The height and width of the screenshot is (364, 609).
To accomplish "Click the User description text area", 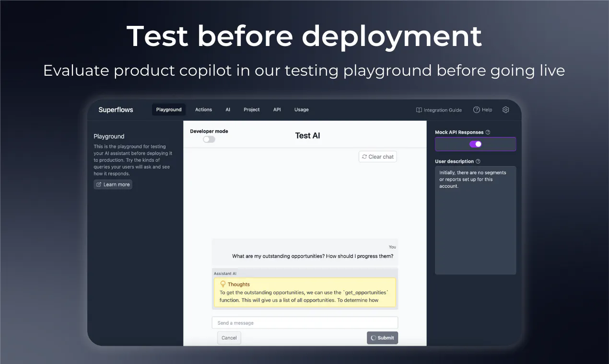I will [475, 220].
